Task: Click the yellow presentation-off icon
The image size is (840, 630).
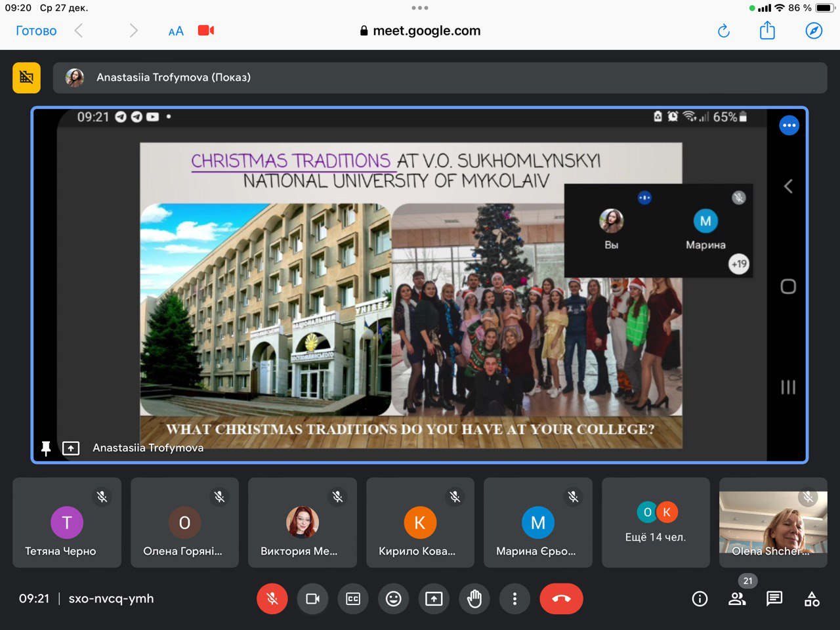Action: (27, 77)
